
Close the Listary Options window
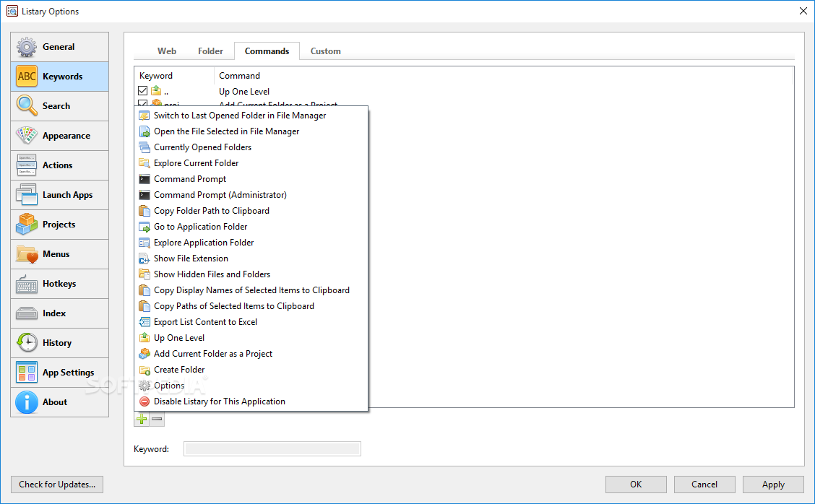coord(803,11)
